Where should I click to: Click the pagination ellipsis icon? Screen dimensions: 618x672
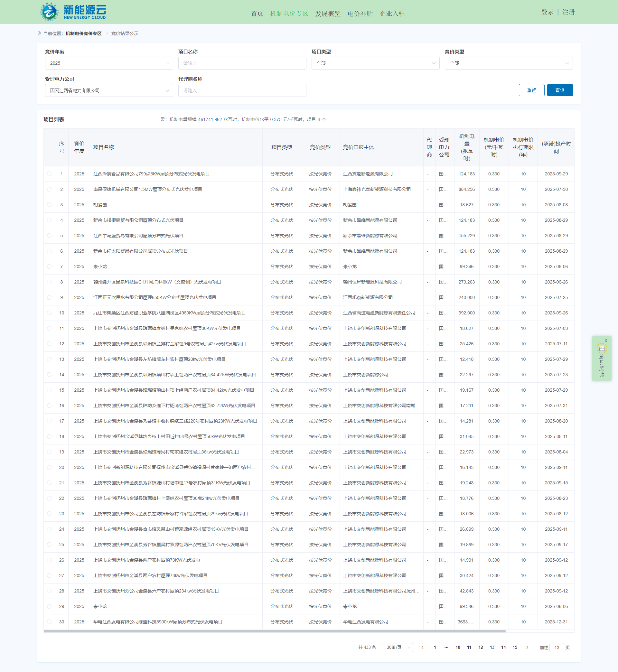click(x=446, y=647)
